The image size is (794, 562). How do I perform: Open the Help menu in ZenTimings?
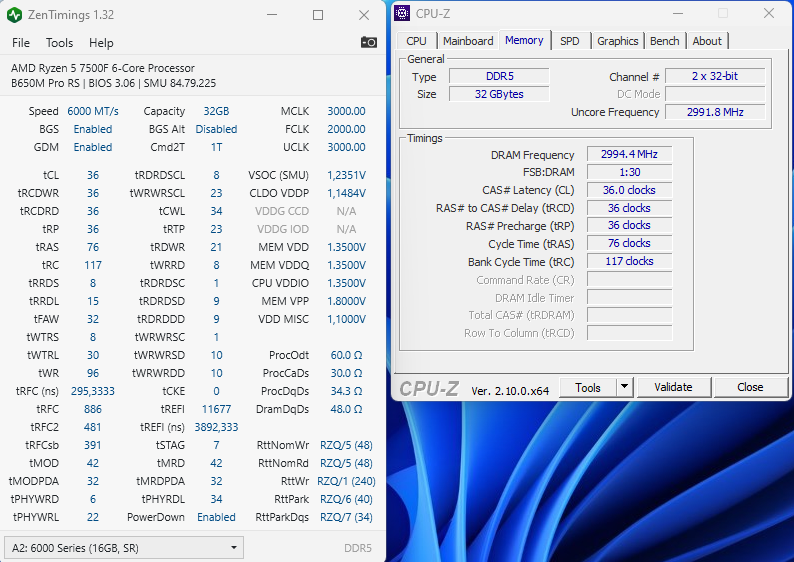[x=101, y=43]
